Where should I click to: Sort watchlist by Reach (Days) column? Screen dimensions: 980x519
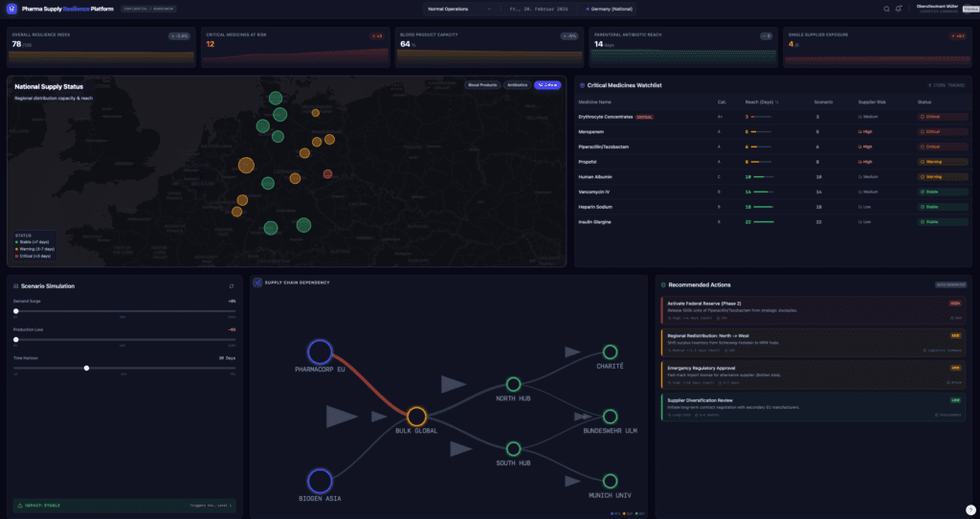coord(761,101)
